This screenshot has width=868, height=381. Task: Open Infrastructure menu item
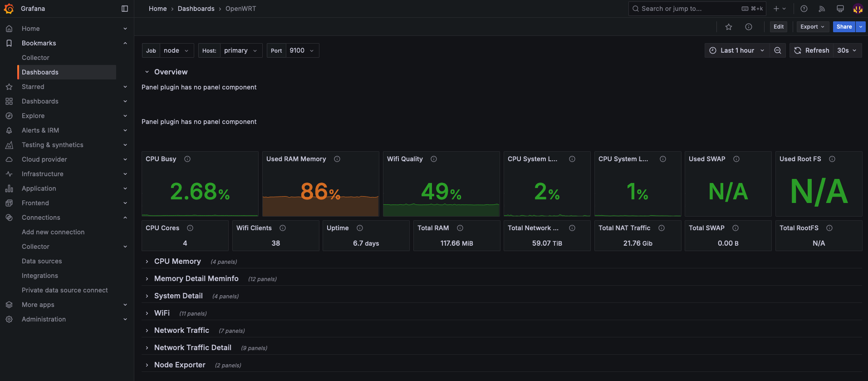coord(43,174)
